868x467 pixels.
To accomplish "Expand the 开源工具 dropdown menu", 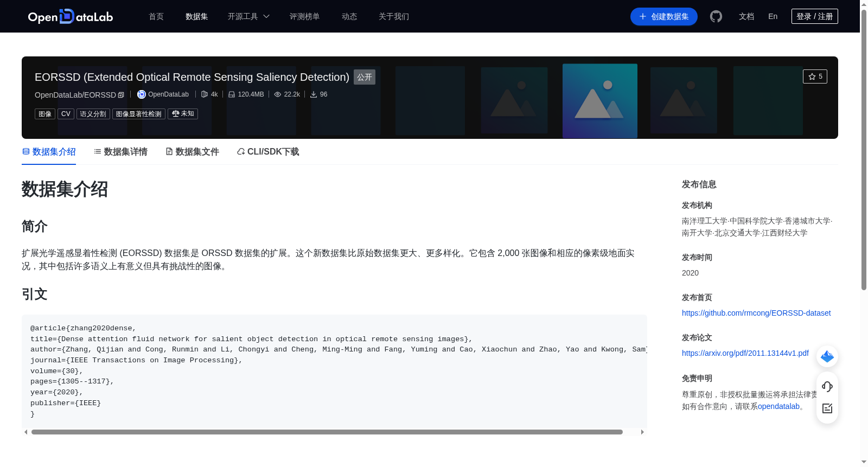I will [248, 16].
